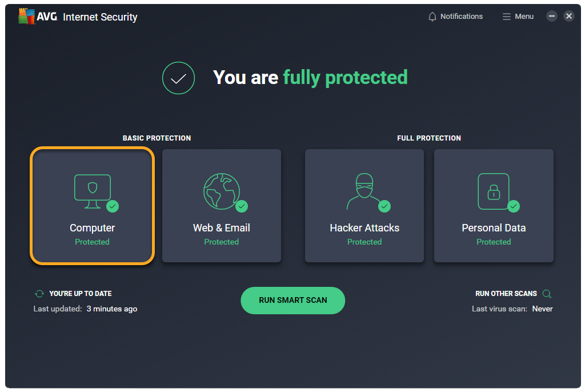
Task: Click the Personal Data padlock icon
Action: point(493,191)
